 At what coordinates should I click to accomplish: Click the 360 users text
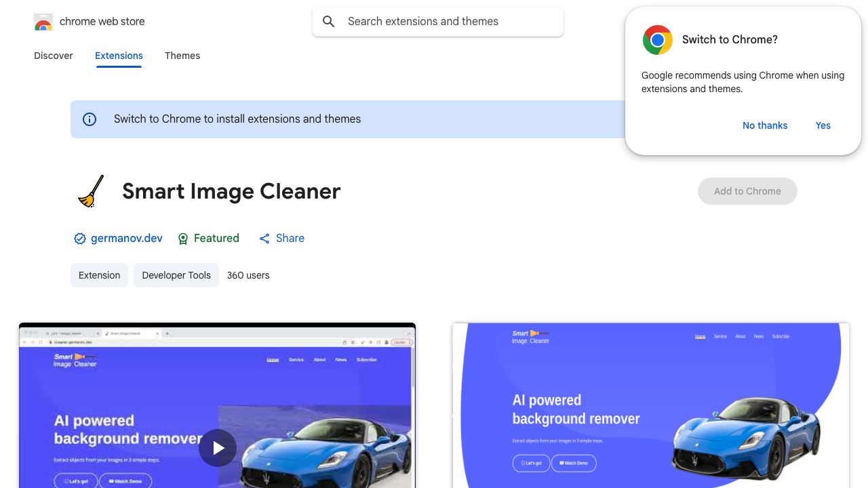(248, 275)
